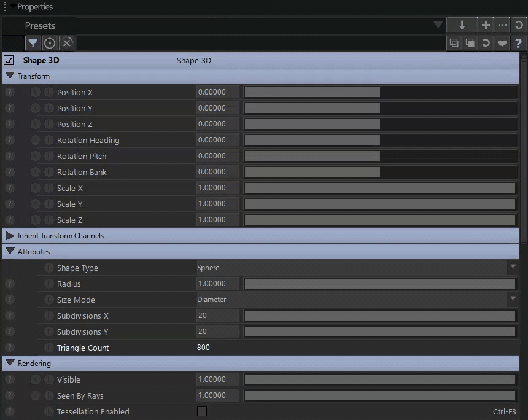528x420 pixels.
Task: Toggle the Shape 3D enabled checkbox
Action: click(x=9, y=60)
